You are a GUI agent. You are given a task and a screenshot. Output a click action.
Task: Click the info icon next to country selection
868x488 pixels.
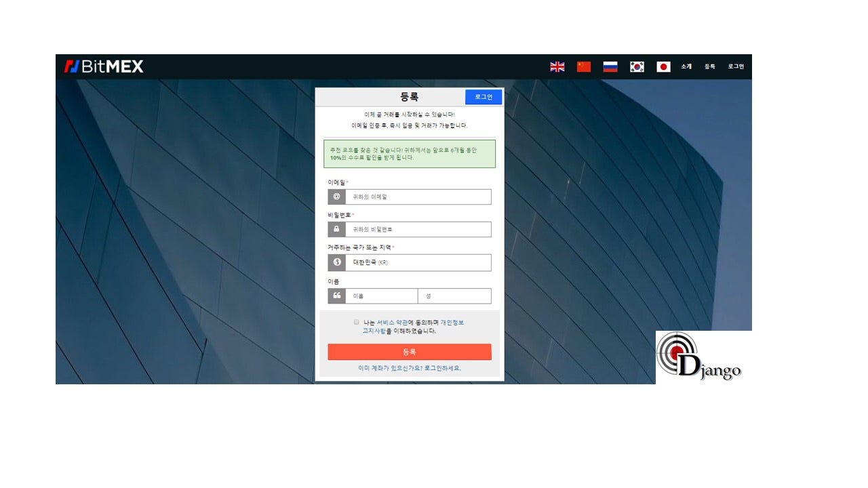337,262
